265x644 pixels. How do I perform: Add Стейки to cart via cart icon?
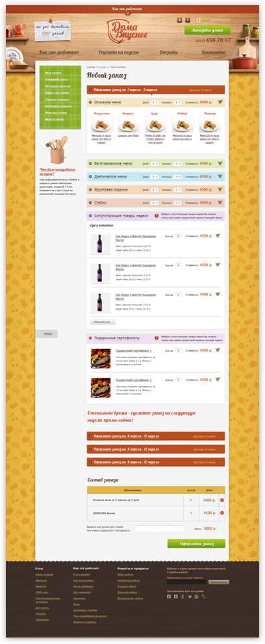220,203
